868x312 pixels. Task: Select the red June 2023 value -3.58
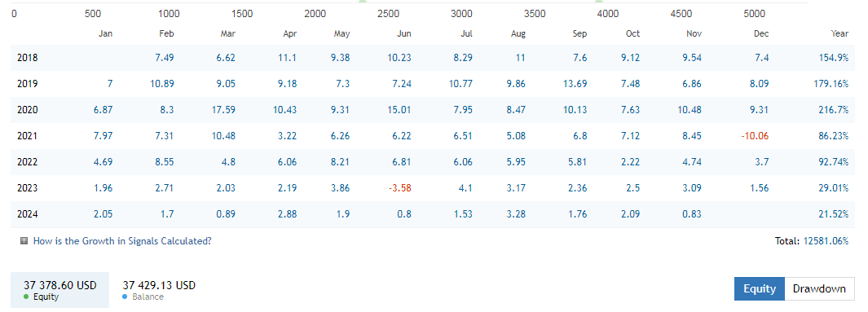coord(399,188)
